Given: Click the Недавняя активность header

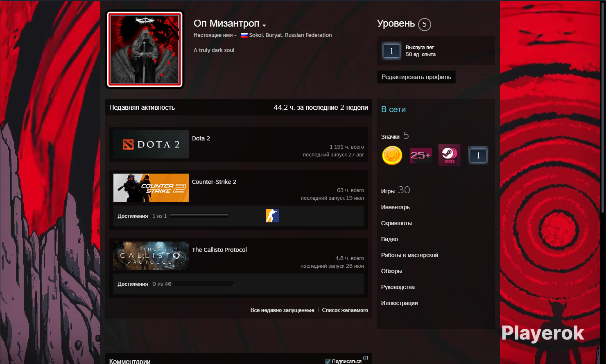Looking at the screenshot, I should click(142, 107).
